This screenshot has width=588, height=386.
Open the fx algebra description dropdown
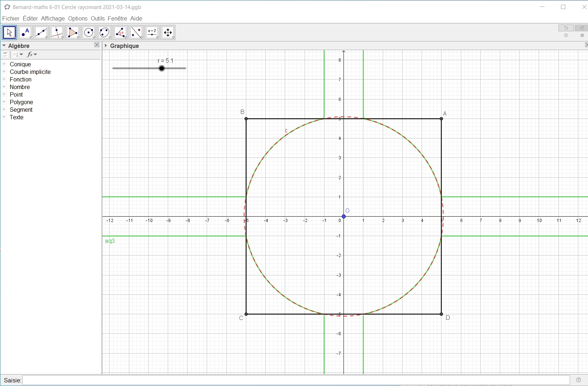32,55
